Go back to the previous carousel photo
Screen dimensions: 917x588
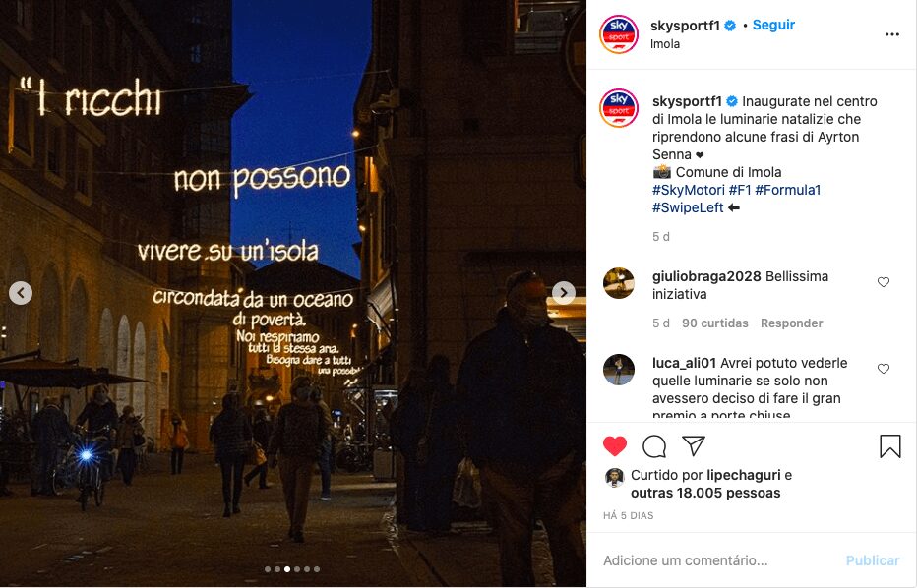tap(21, 293)
